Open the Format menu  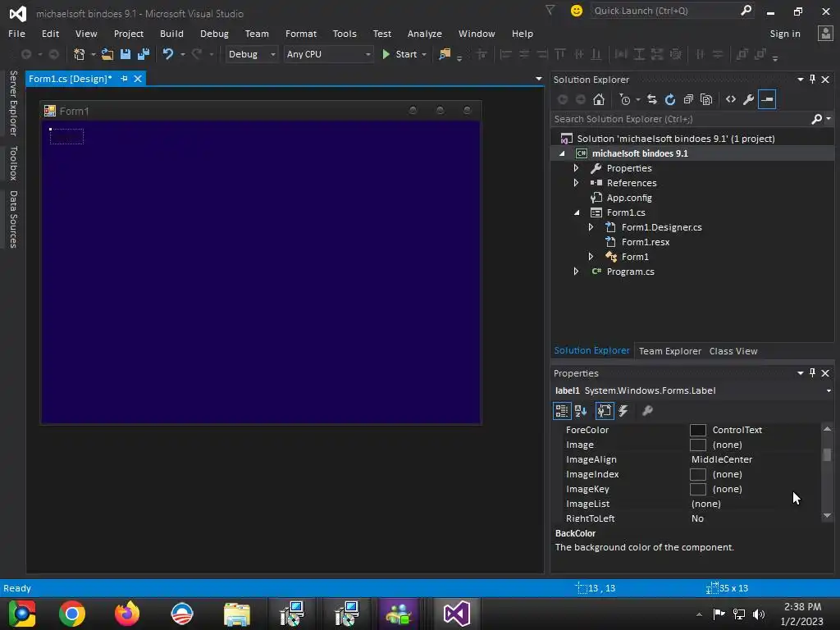tap(300, 34)
